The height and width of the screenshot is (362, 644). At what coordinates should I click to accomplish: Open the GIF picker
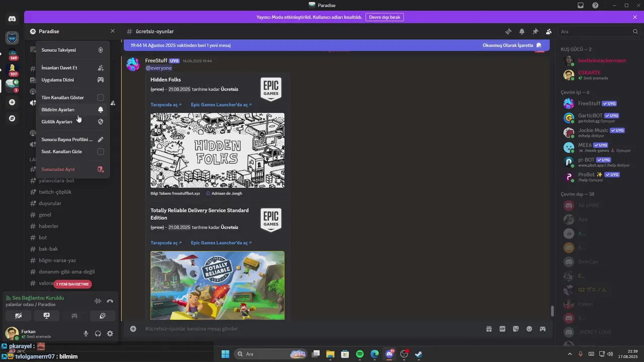pyautogui.click(x=502, y=329)
